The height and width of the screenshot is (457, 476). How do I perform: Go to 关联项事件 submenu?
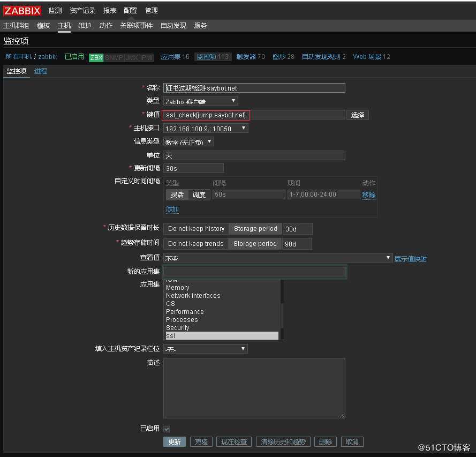pyautogui.click(x=137, y=26)
